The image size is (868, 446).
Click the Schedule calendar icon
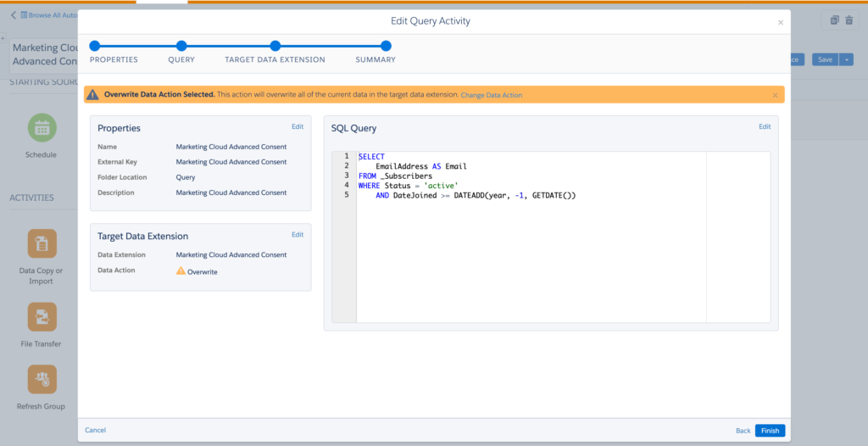(42, 128)
